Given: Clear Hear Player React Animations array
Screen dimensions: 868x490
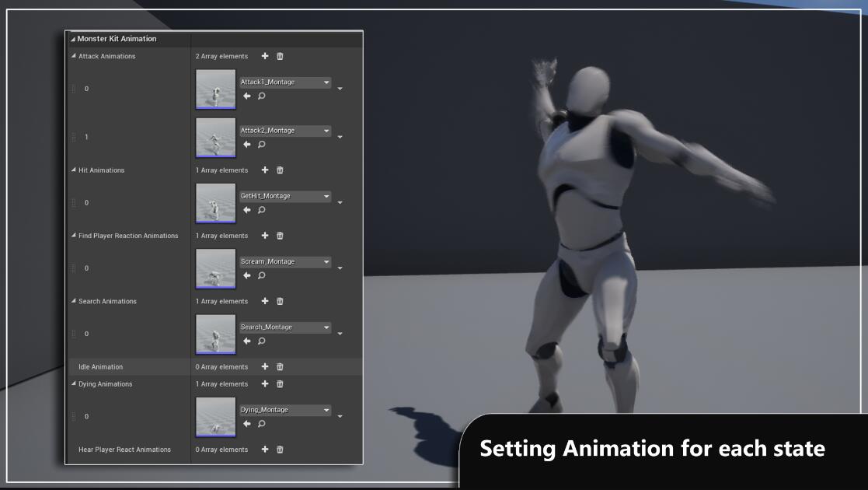Looking at the screenshot, I should coord(281,450).
